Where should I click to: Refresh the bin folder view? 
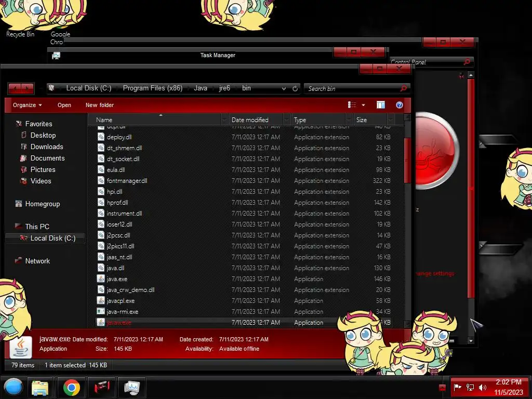[295, 88]
